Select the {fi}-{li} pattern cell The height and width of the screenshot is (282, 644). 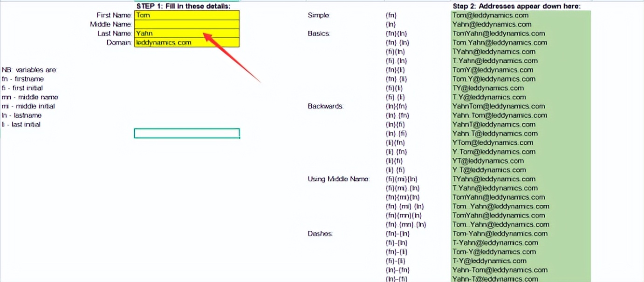tap(395, 261)
